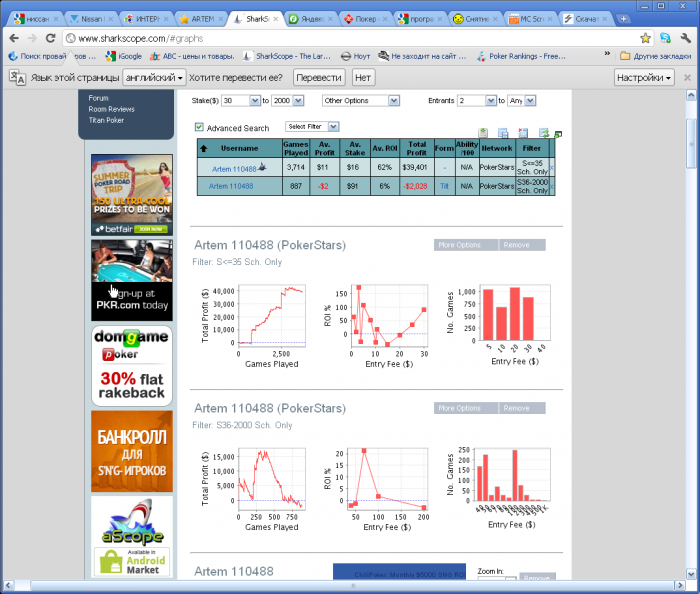This screenshot has height=594, width=700.
Task: Switch to the Яндекс tab
Action: click(311, 19)
